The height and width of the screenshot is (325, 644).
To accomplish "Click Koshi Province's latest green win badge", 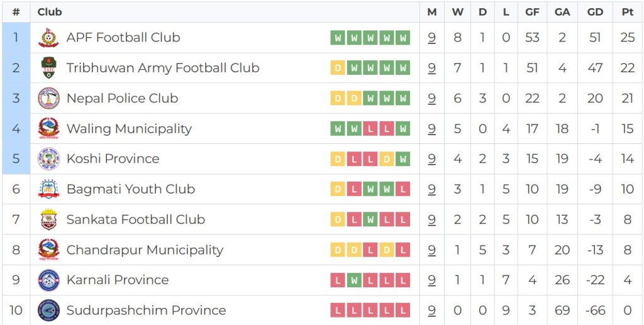I will pyautogui.click(x=403, y=159).
